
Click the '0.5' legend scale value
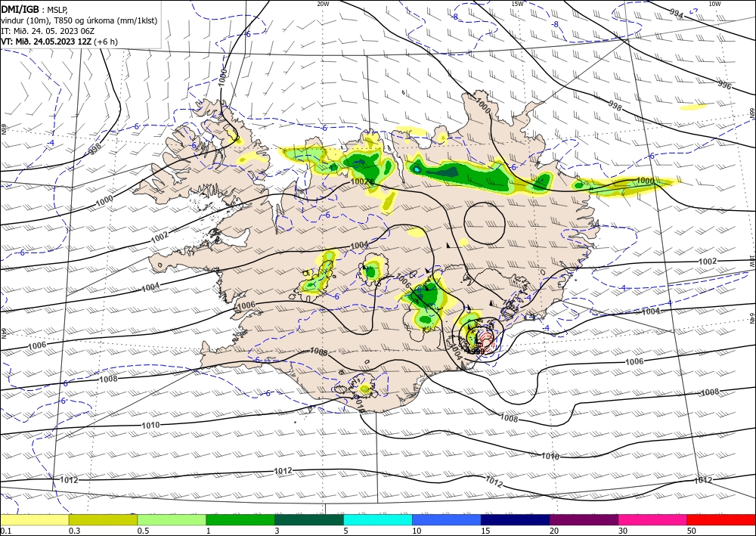(143, 531)
